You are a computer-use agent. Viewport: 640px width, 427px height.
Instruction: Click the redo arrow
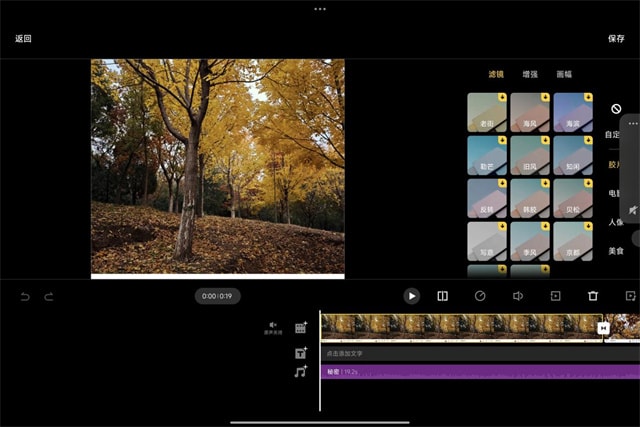48,296
